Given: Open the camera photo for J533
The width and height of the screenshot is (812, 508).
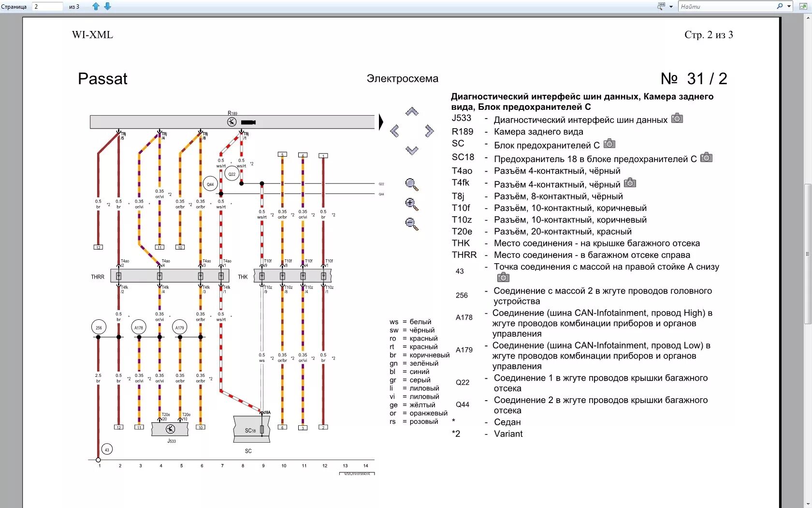Looking at the screenshot, I should click(x=677, y=118).
